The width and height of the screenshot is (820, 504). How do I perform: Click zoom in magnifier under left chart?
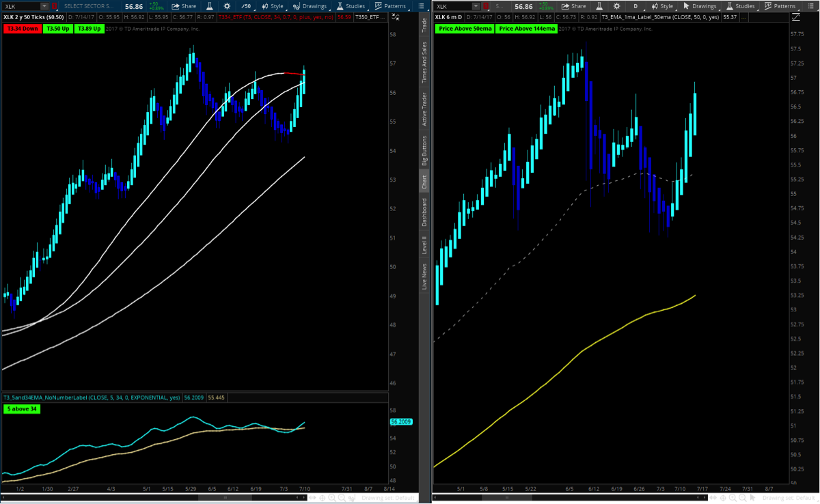pos(332,498)
